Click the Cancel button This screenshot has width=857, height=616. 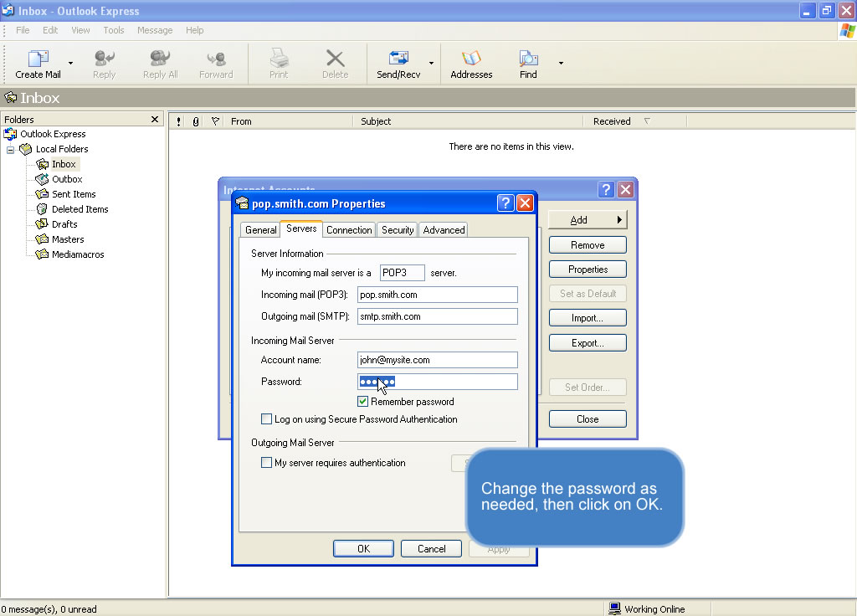point(431,549)
